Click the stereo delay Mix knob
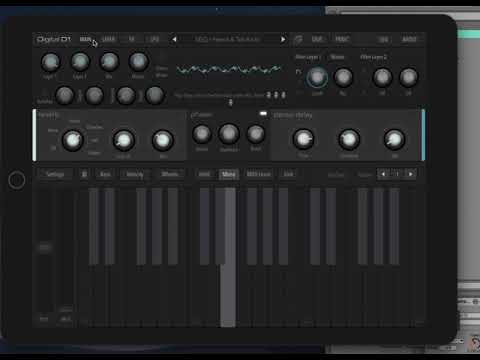480x360 pixels. pyautogui.click(x=394, y=139)
